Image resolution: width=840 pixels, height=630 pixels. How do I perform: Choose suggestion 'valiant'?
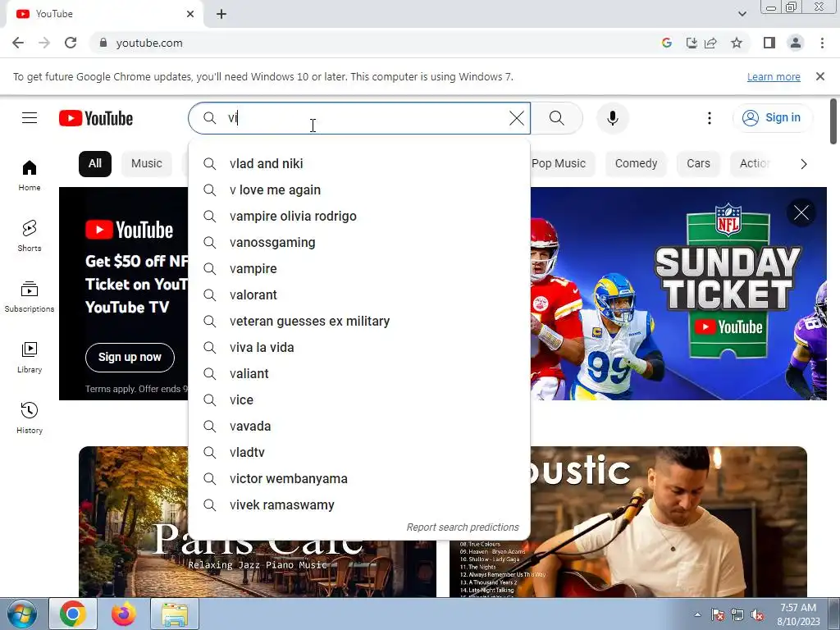(x=359, y=373)
